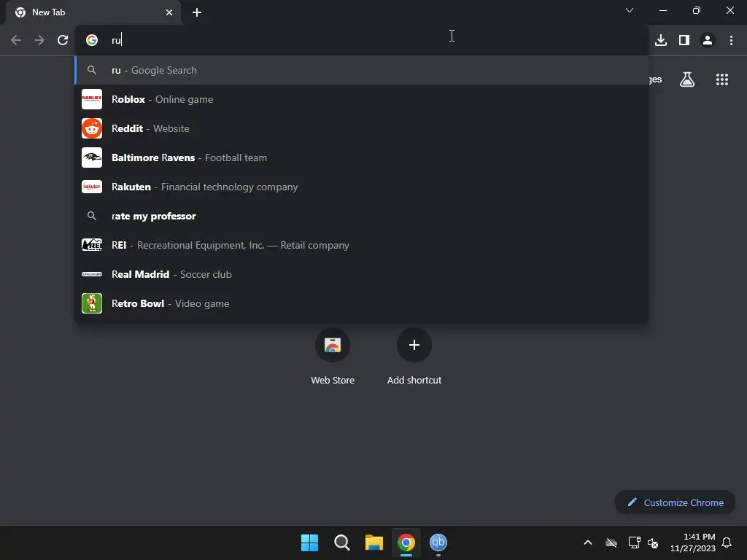
Task: Click the Reddit logo icon
Action: pyautogui.click(x=92, y=128)
